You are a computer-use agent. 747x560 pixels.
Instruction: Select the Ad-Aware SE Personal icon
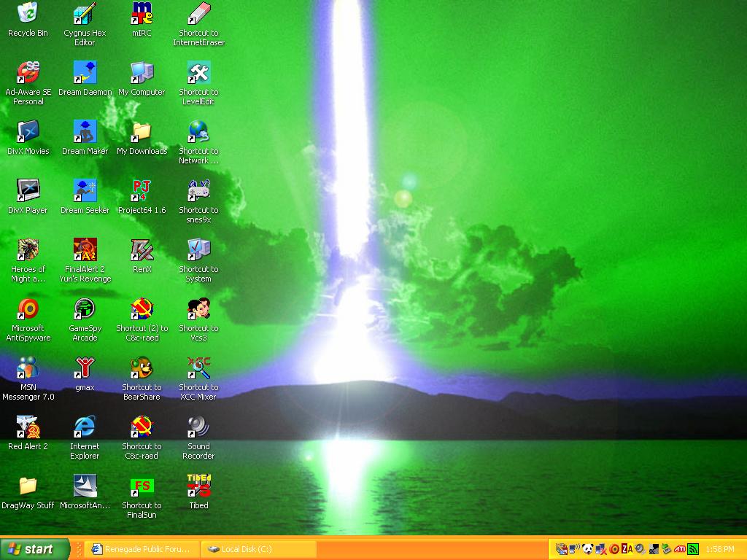pyautogui.click(x=28, y=73)
